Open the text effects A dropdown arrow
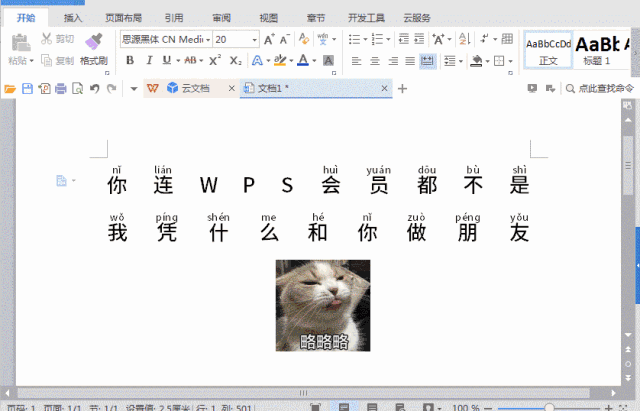This screenshot has width=640, height=411. coord(268,61)
